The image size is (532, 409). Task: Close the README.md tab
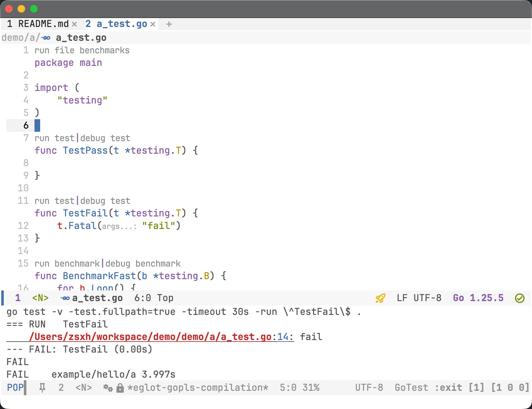74,24
